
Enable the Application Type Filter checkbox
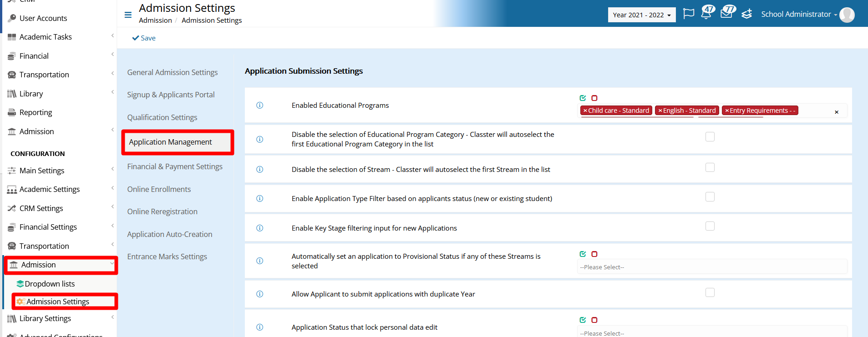pyautogui.click(x=710, y=196)
